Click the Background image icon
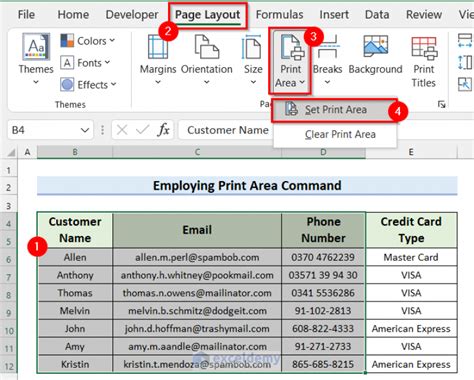 (375, 46)
